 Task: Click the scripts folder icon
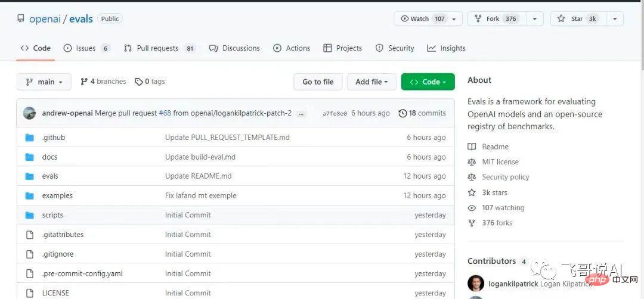[30, 215]
